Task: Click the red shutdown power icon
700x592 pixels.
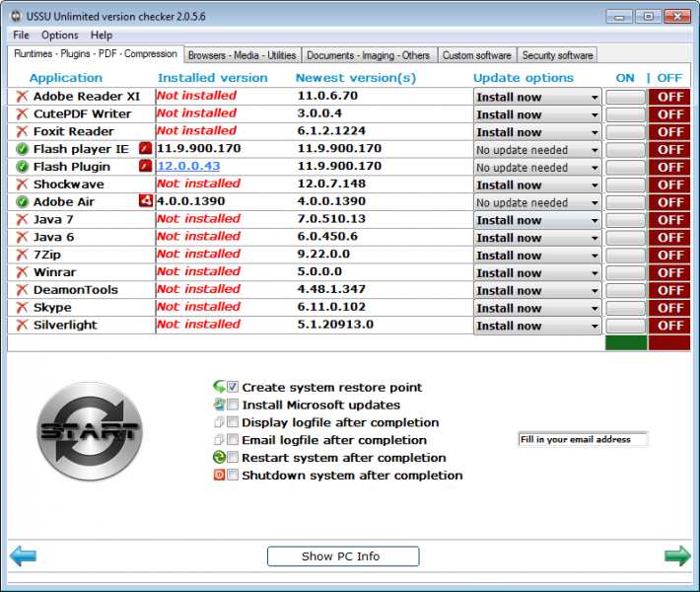Action: click(219, 475)
